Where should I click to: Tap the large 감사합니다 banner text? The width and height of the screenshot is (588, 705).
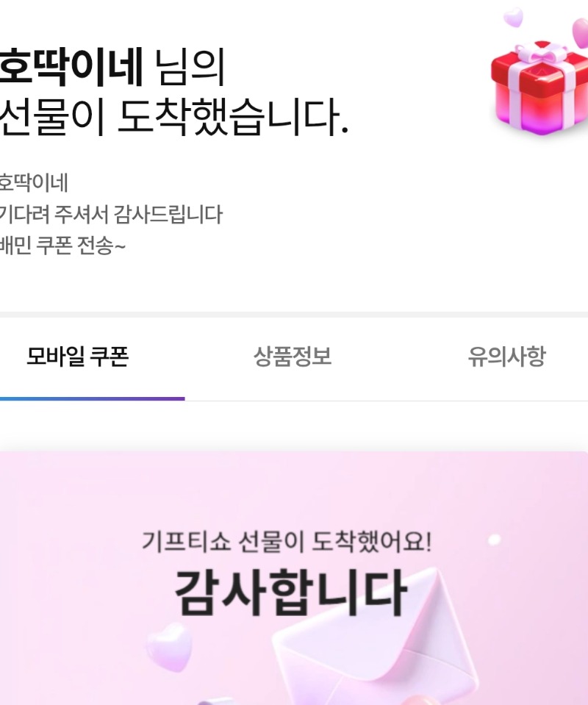291,592
